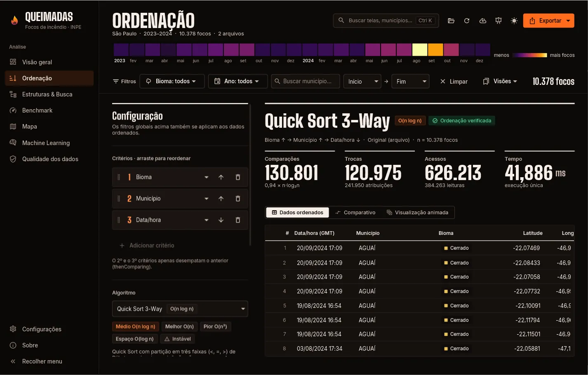Select the orange set 2024 heatmap cell

[x=435, y=50]
